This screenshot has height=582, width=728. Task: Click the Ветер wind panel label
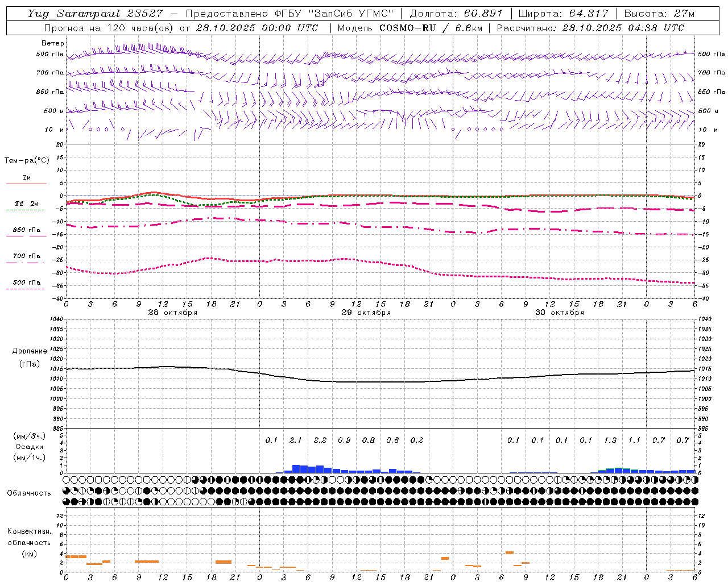(x=53, y=43)
